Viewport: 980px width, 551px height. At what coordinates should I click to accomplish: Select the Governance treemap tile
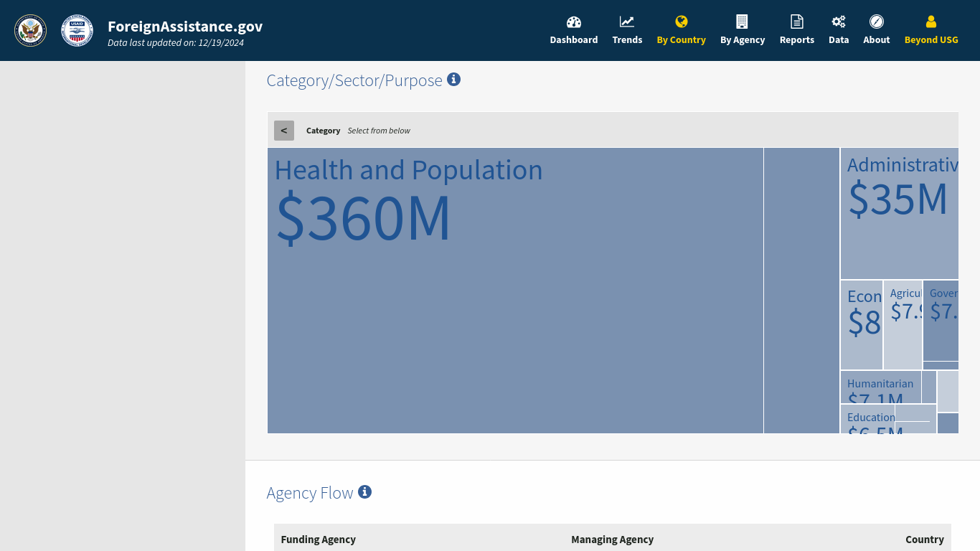coord(941,321)
